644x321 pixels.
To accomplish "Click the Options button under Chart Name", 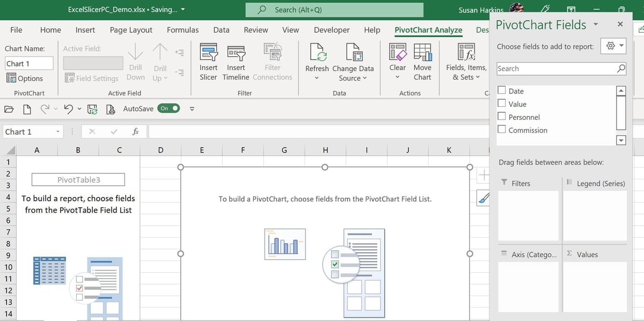I will tap(25, 78).
